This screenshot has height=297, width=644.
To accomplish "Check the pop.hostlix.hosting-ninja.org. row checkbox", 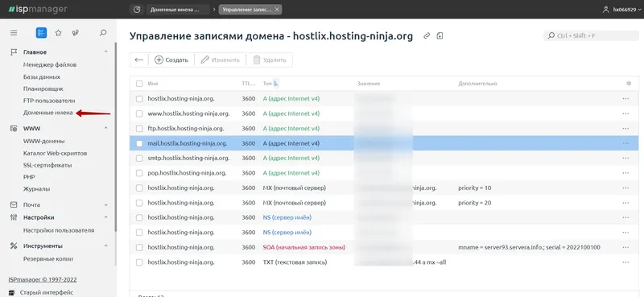I will click(139, 173).
